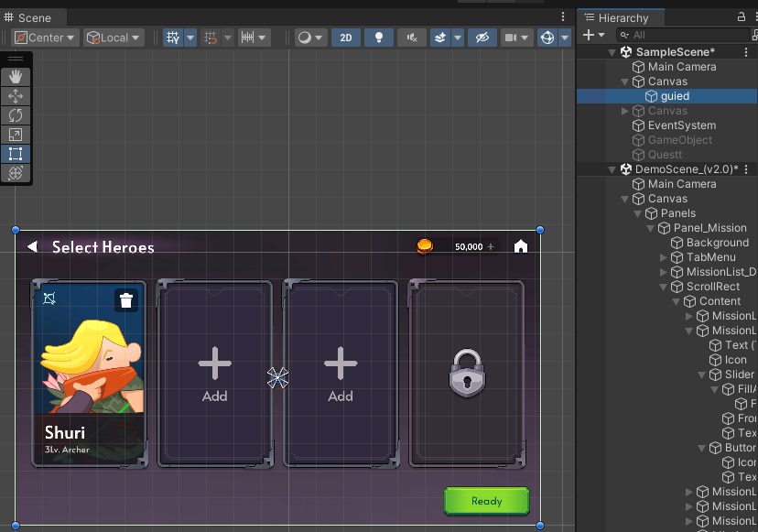Click archer class icon on Shuri card

point(49,299)
